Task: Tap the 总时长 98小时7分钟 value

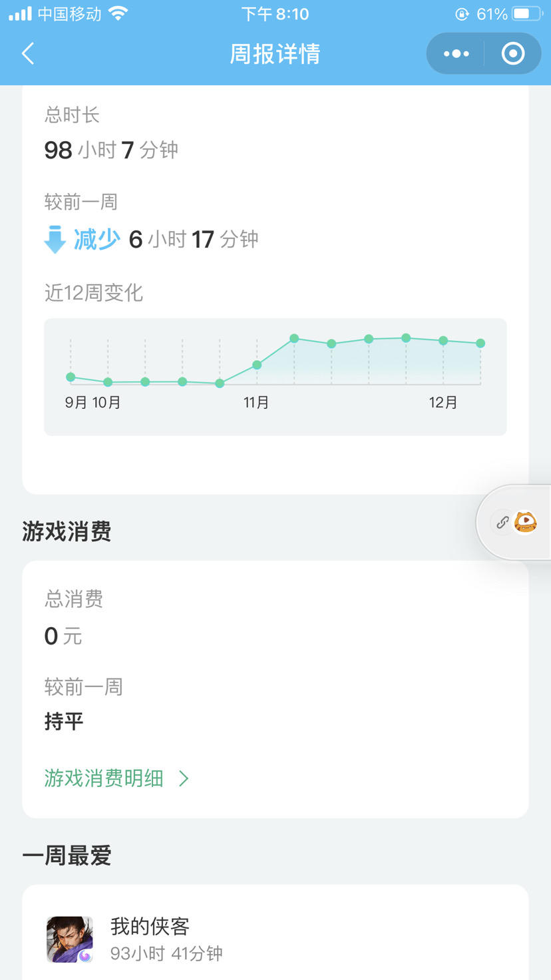Action: 111,150
